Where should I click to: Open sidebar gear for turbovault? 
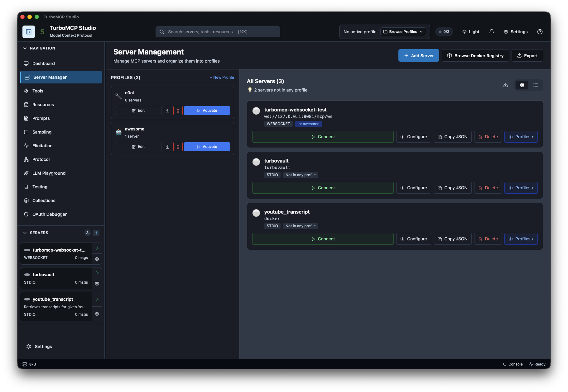coord(97,284)
